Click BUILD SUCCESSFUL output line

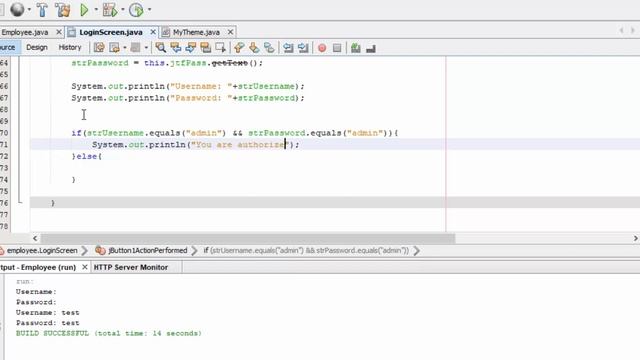click(109, 333)
